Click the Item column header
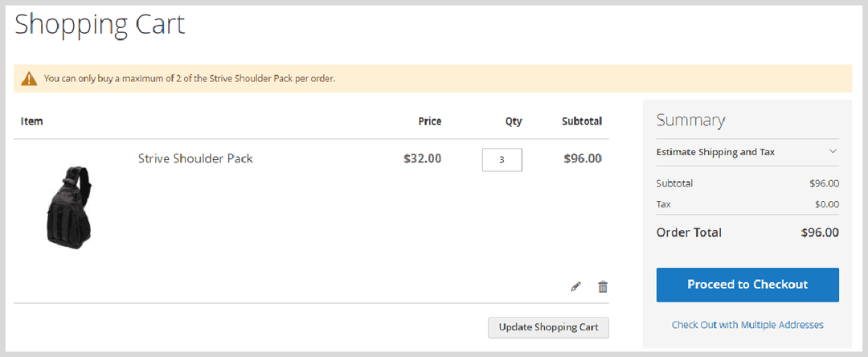 click(x=32, y=121)
